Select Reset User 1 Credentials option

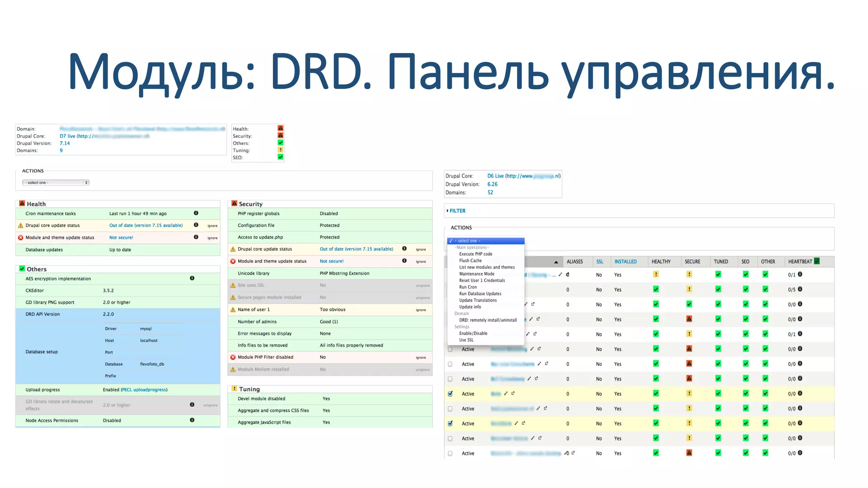click(x=482, y=280)
